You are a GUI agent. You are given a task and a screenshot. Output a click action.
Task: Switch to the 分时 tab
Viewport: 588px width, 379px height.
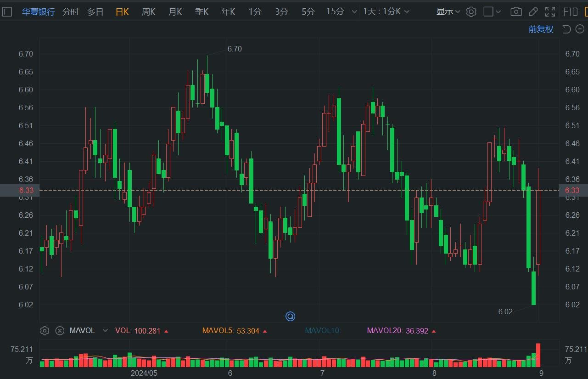click(70, 12)
